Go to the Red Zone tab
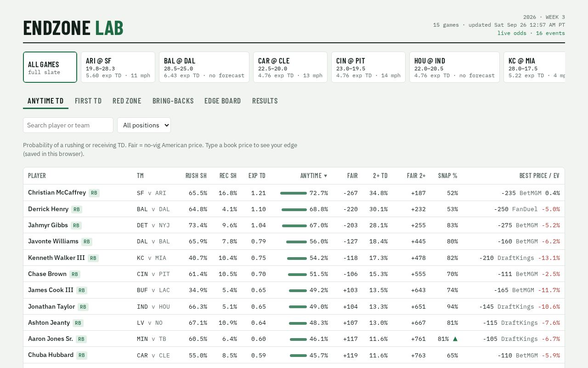588x368 pixels. point(127,101)
